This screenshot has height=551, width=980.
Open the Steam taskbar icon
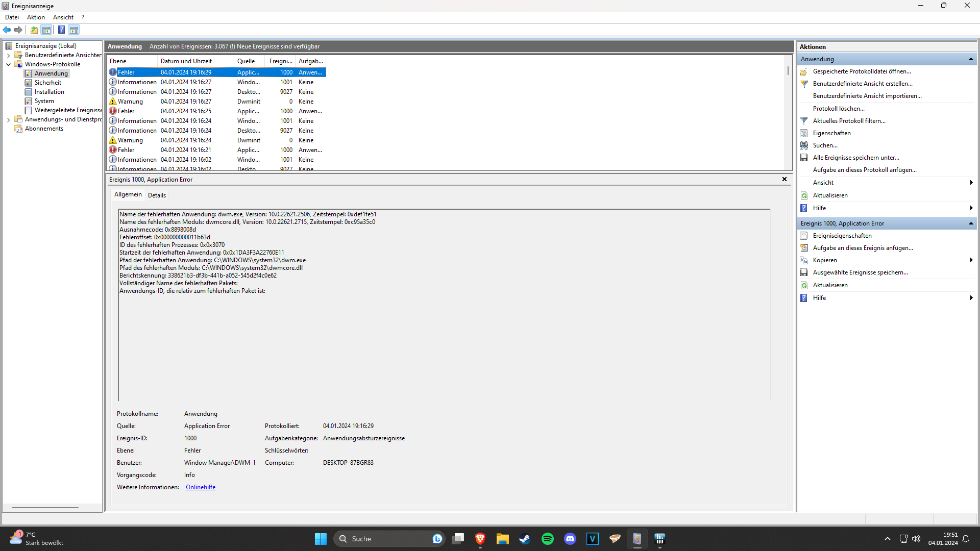[x=525, y=539]
